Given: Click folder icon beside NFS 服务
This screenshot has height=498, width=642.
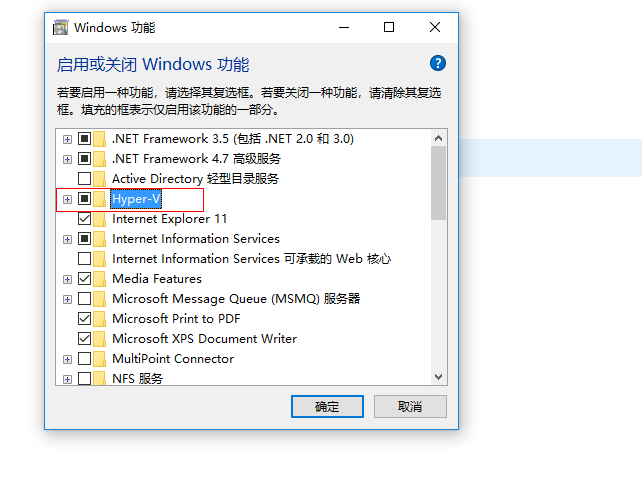Looking at the screenshot, I should click(x=99, y=378).
